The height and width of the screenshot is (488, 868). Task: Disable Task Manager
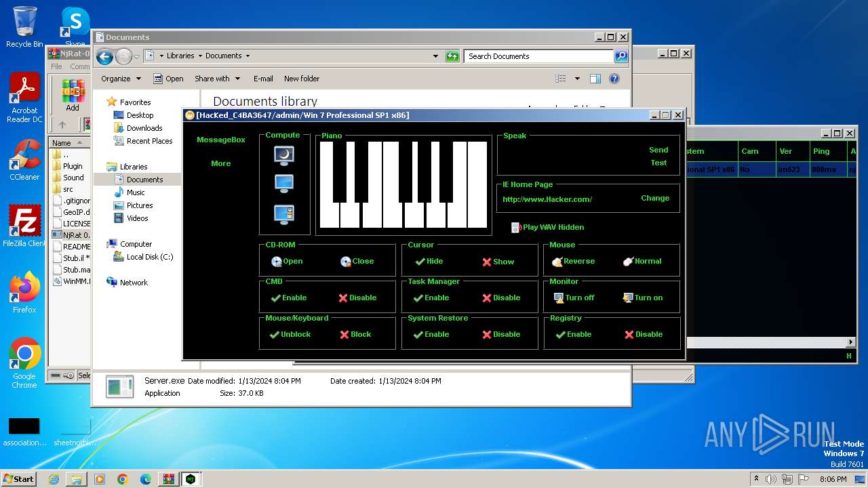501,298
